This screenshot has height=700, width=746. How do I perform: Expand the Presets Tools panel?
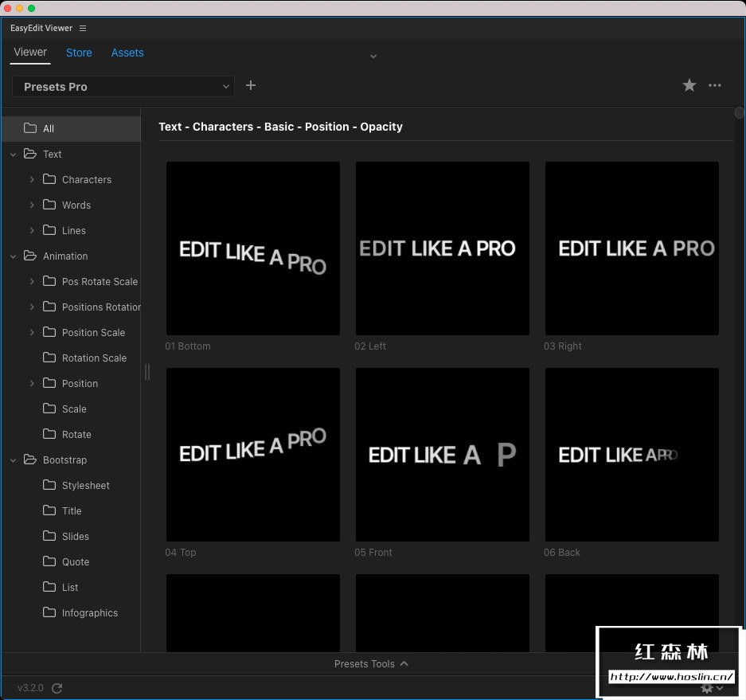[371, 664]
